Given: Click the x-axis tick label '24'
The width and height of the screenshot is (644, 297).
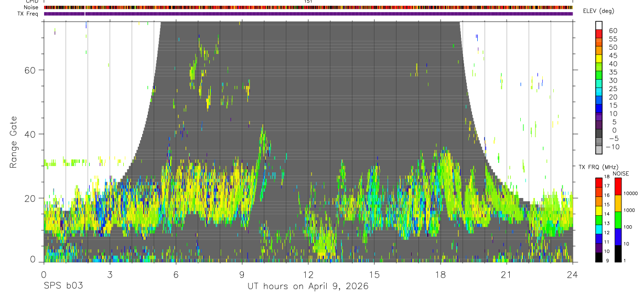Looking at the screenshot, I should pos(573,274).
